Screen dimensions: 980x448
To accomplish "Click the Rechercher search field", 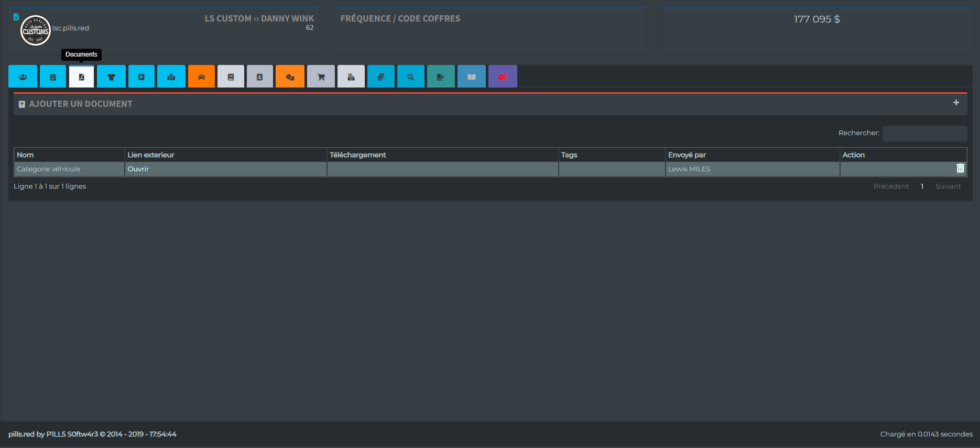I will tap(925, 133).
